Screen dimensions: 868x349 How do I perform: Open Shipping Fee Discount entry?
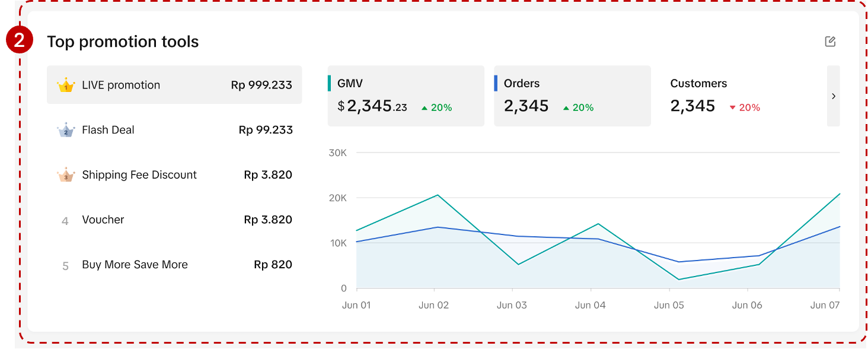coord(174,175)
